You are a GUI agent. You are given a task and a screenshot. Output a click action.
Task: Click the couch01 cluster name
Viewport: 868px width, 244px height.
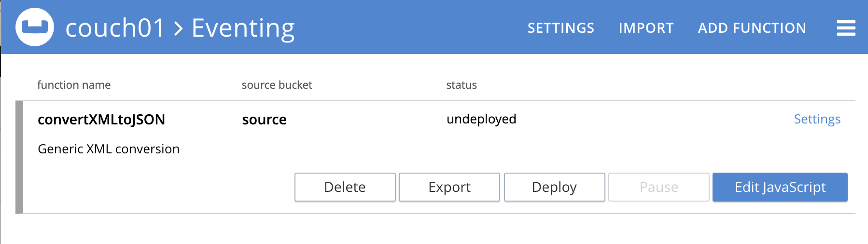(x=115, y=28)
